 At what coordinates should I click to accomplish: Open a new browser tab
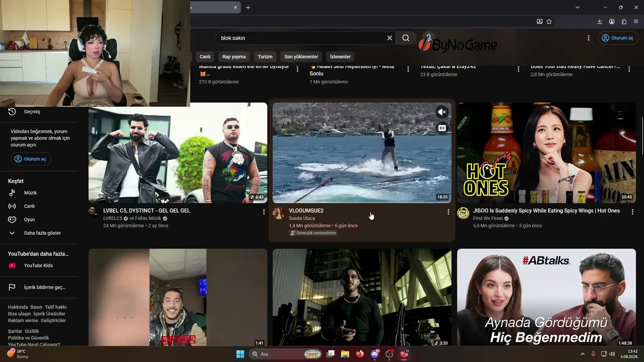(x=248, y=8)
